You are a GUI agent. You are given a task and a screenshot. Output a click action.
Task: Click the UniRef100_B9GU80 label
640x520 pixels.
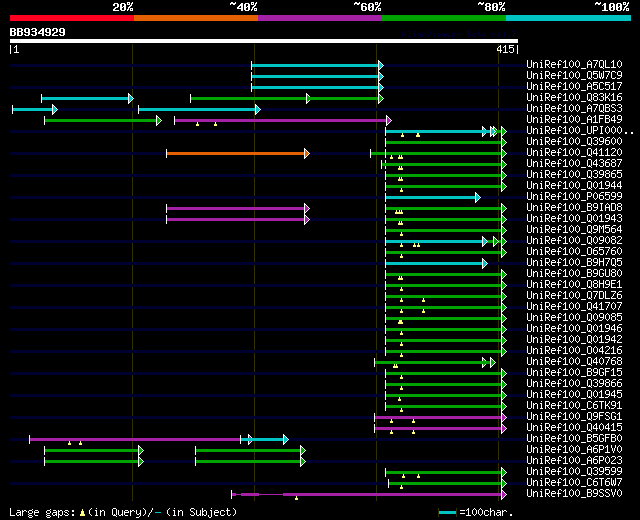tap(574, 273)
